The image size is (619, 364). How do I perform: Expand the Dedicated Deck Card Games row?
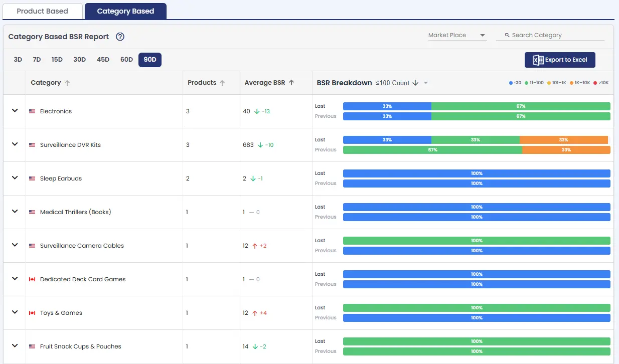click(15, 278)
